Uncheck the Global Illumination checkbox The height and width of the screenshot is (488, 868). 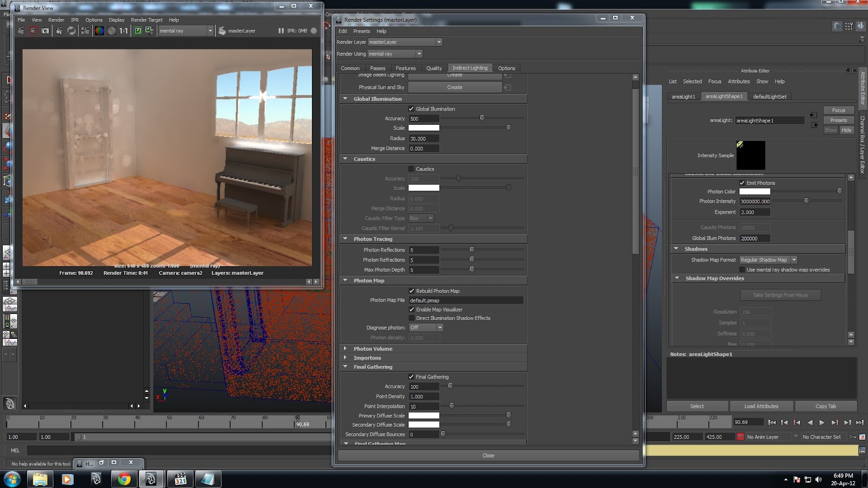tap(411, 109)
